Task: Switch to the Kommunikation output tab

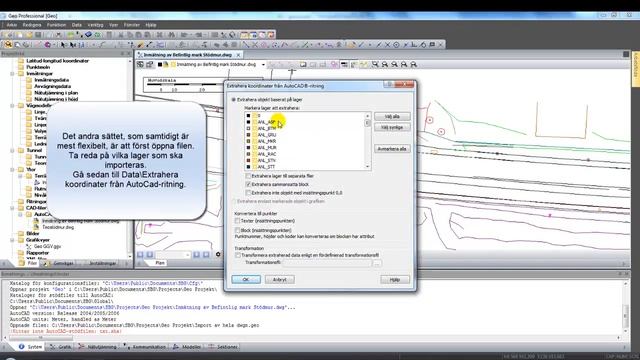Action: pos(145,347)
